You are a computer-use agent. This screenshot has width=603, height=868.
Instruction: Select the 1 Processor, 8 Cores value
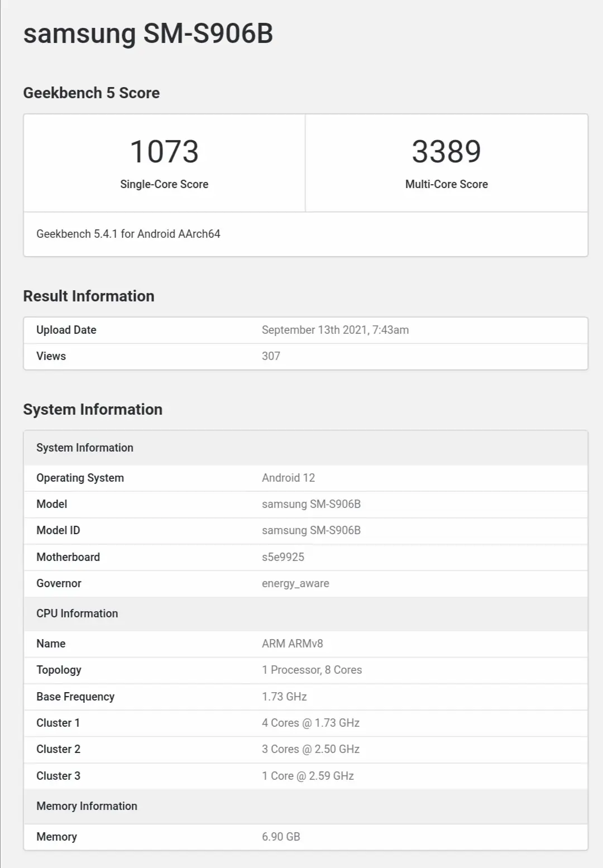(x=312, y=670)
